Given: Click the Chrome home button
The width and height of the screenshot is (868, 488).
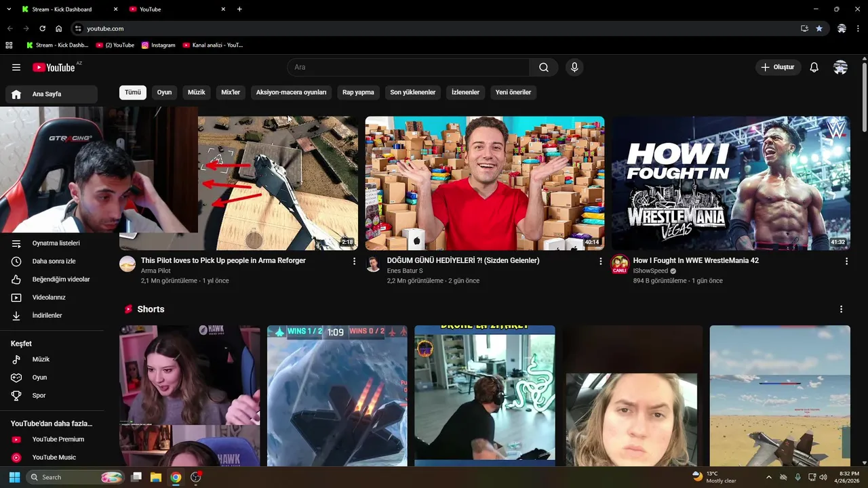Looking at the screenshot, I should pyautogui.click(x=58, y=28).
